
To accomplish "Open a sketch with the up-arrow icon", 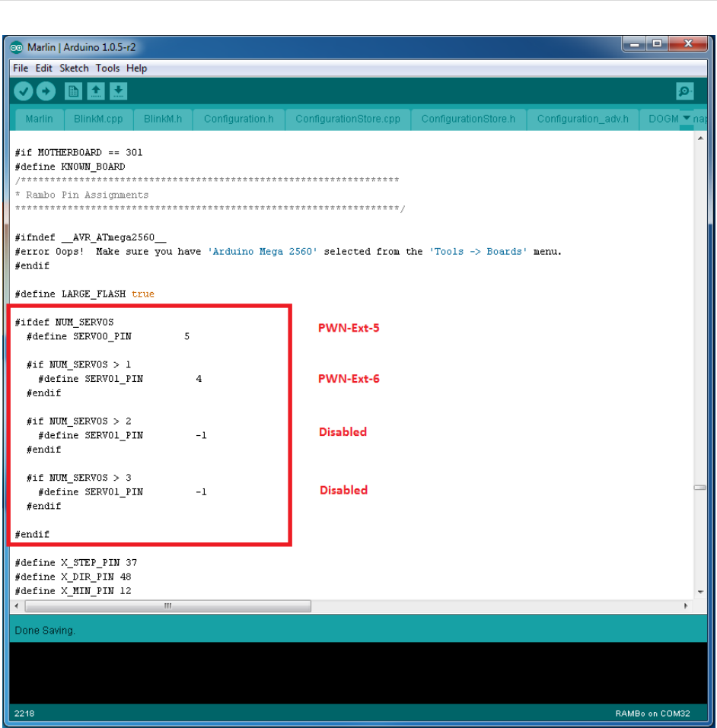I will pyautogui.click(x=96, y=91).
